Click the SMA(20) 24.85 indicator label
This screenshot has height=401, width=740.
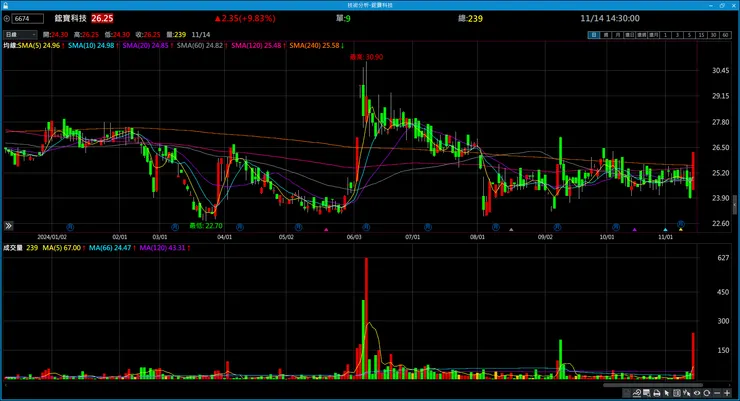point(145,45)
